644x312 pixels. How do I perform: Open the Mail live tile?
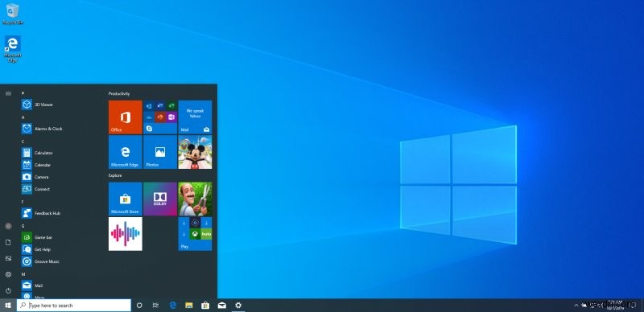coord(195,117)
